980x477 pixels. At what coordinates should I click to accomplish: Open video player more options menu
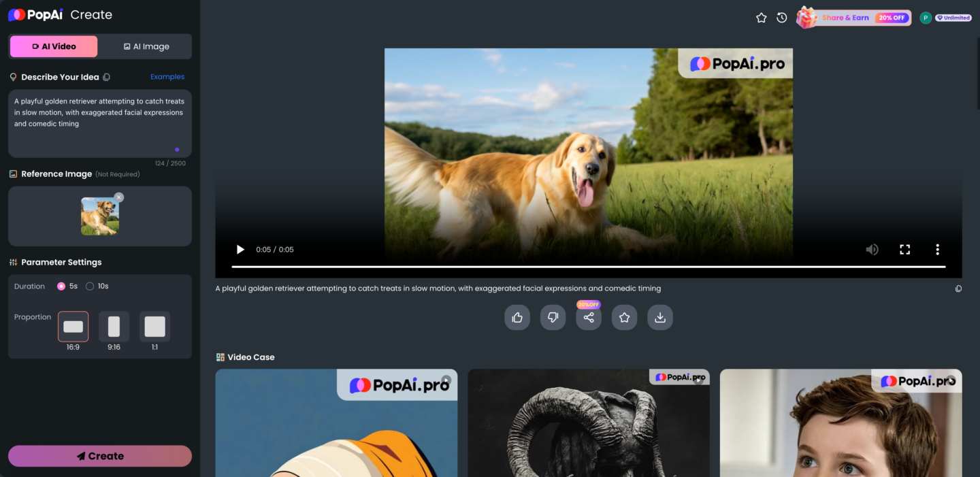coord(937,250)
